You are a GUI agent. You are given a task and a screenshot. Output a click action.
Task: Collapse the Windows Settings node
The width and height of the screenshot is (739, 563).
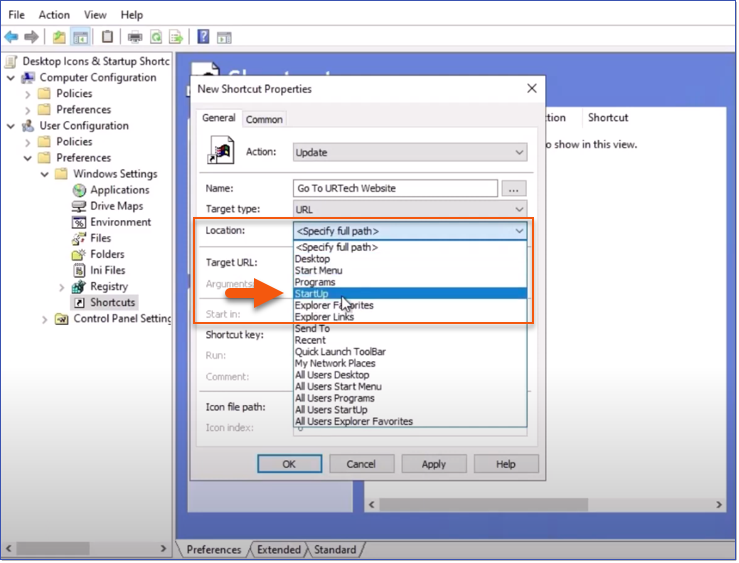[x=45, y=174]
